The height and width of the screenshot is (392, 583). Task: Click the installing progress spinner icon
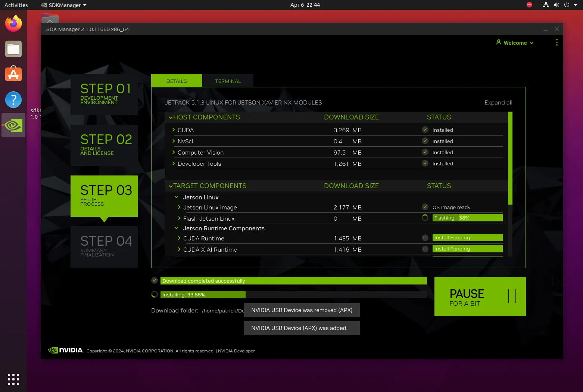(155, 294)
